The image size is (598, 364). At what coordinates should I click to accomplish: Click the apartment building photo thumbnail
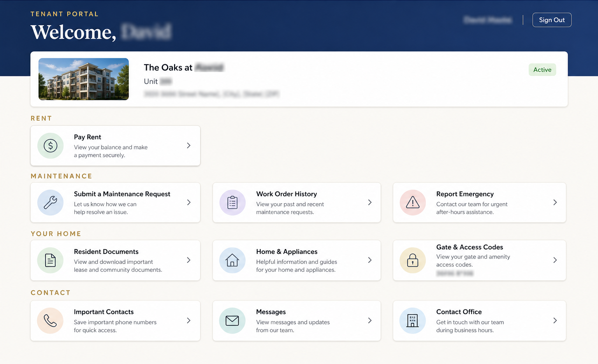click(84, 79)
